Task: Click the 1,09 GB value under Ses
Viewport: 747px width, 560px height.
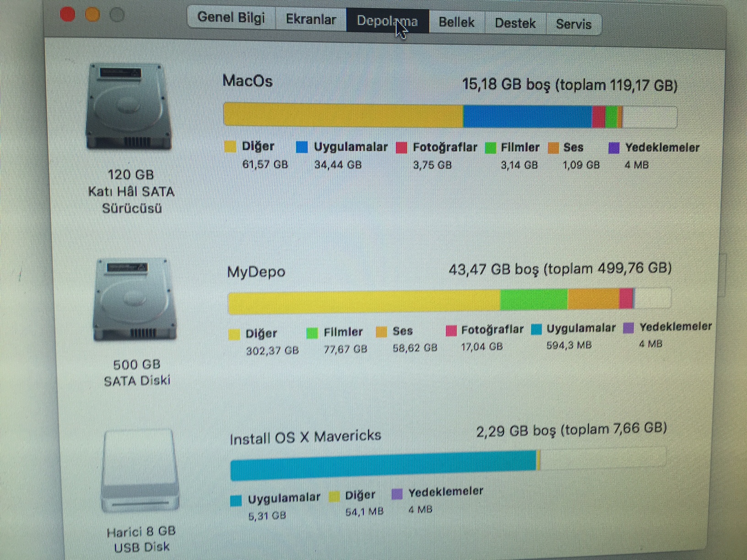Action: click(581, 165)
